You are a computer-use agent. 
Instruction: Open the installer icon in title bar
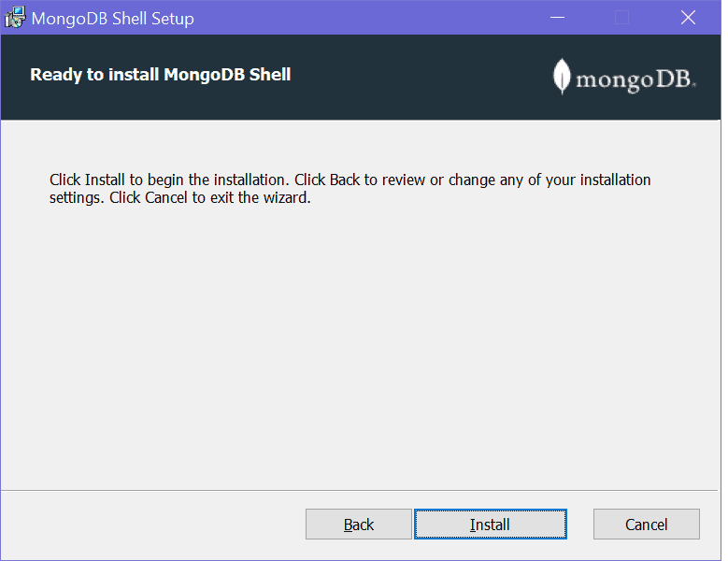point(15,18)
